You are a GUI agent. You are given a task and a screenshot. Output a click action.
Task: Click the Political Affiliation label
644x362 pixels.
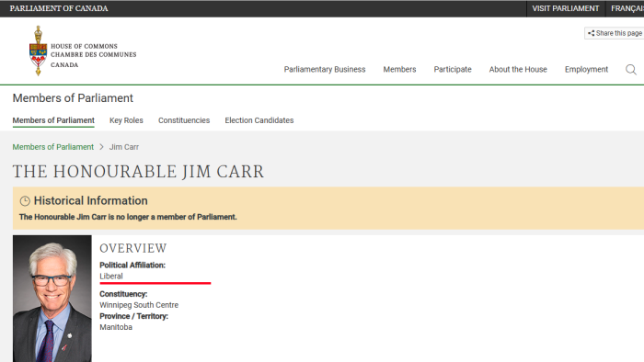click(132, 266)
